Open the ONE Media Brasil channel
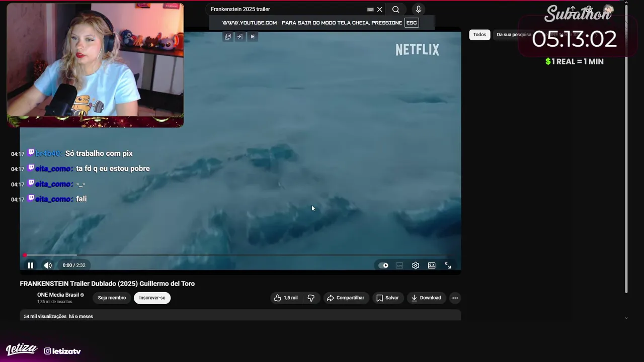Image resolution: width=644 pixels, height=362 pixels. [58, 295]
